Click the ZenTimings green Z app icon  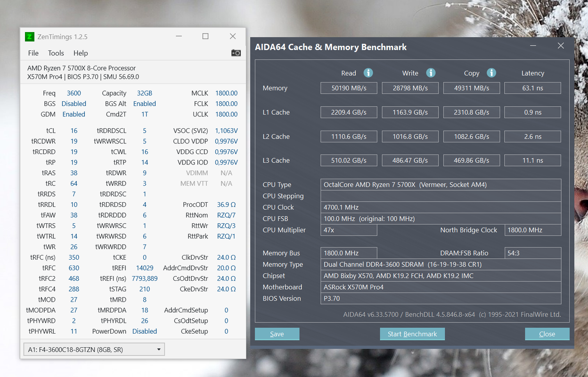tap(30, 36)
